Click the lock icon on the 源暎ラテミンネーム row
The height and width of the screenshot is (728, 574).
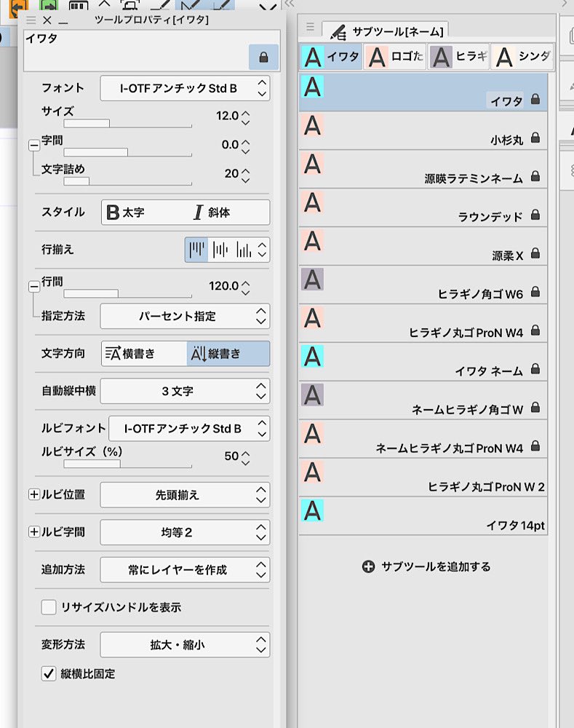coord(535,176)
